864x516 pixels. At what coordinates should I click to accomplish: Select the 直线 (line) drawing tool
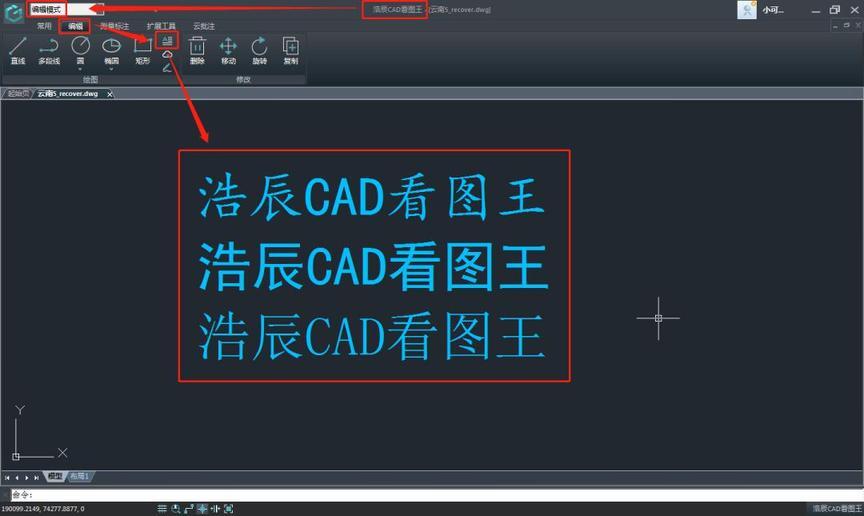[x=18, y=51]
